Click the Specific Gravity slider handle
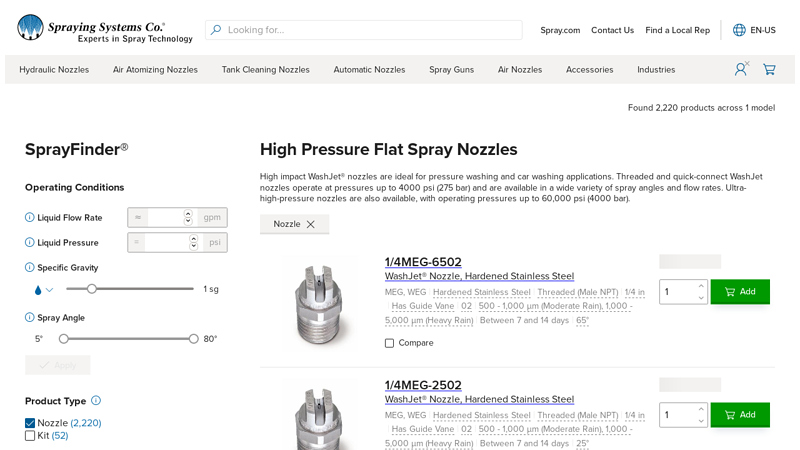Screen dimensions: 800x450 tap(91, 289)
